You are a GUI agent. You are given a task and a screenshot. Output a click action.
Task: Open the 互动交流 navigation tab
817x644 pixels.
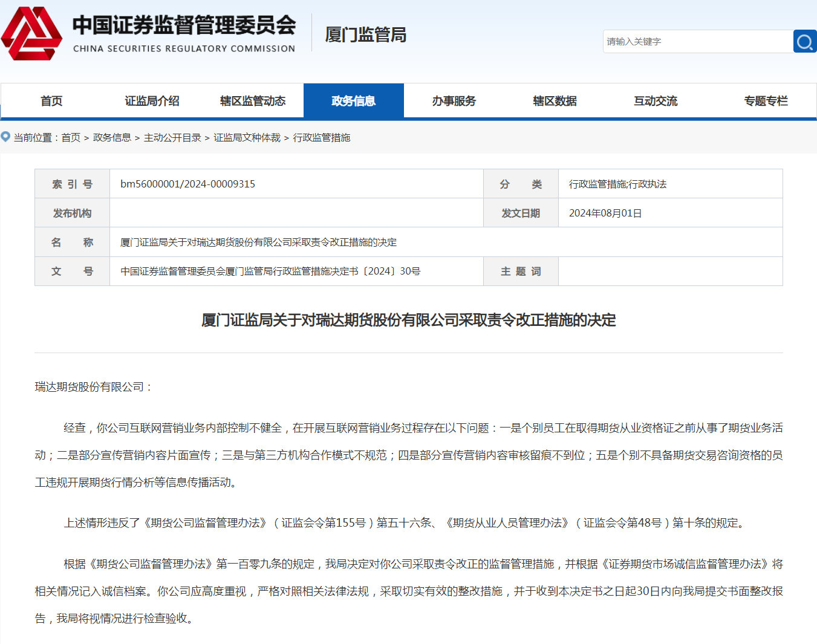click(656, 101)
